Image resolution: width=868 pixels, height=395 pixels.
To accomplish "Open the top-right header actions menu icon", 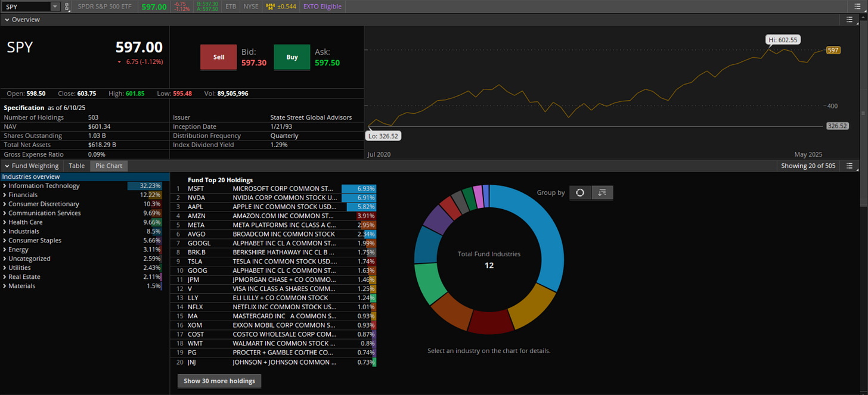I will [x=857, y=7].
